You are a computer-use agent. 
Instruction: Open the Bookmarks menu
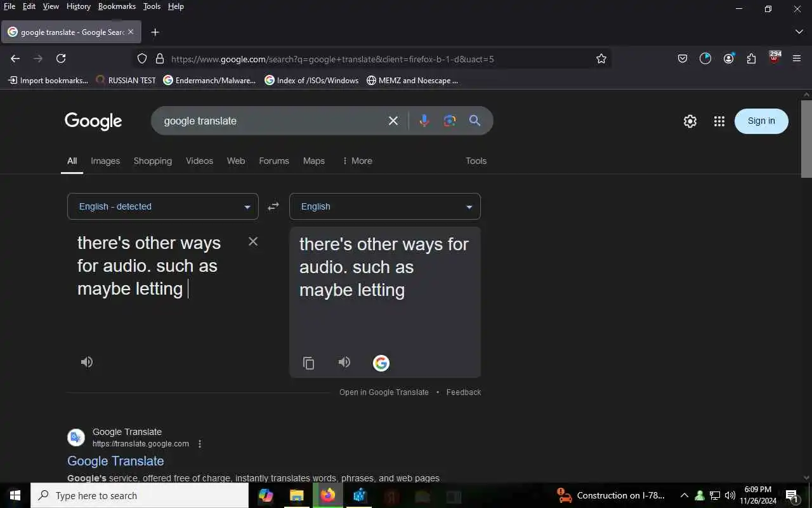click(x=117, y=6)
